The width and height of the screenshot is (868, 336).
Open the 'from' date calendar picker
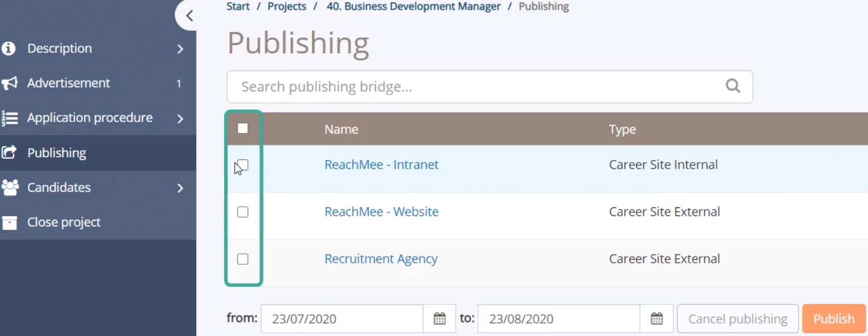(439, 318)
